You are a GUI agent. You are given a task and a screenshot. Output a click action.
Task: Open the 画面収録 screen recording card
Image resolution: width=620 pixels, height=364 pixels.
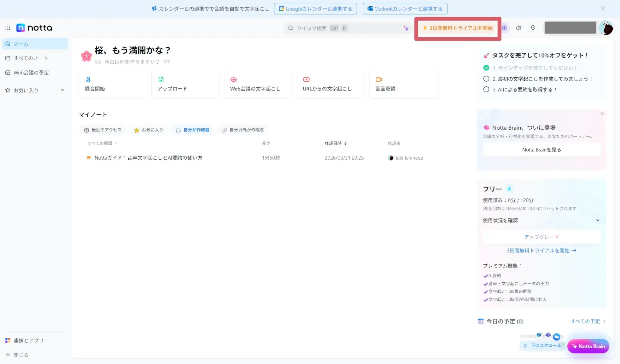click(403, 84)
